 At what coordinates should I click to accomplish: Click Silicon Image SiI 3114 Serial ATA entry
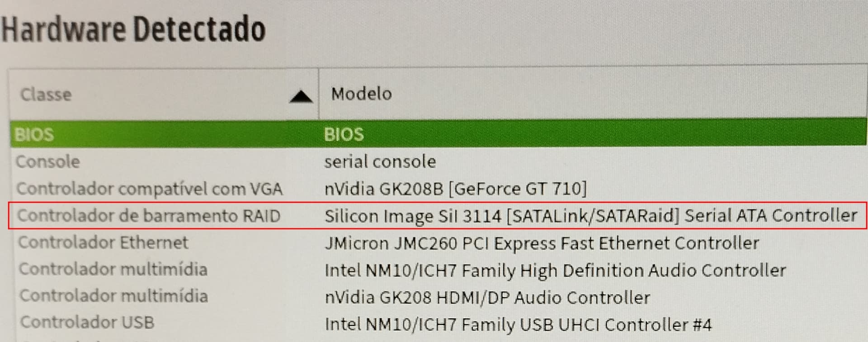tap(590, 215)
